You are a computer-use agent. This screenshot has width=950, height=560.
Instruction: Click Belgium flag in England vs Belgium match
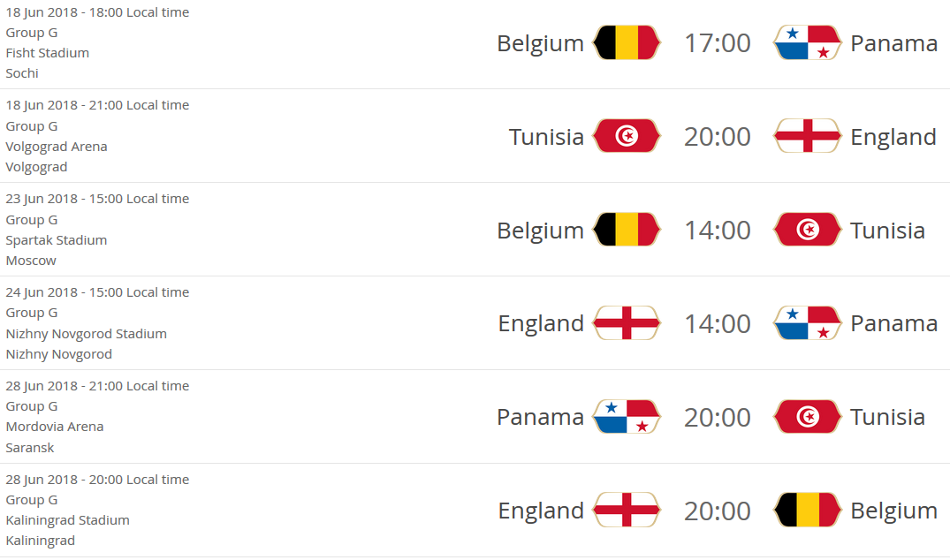(x=808, y=510)
